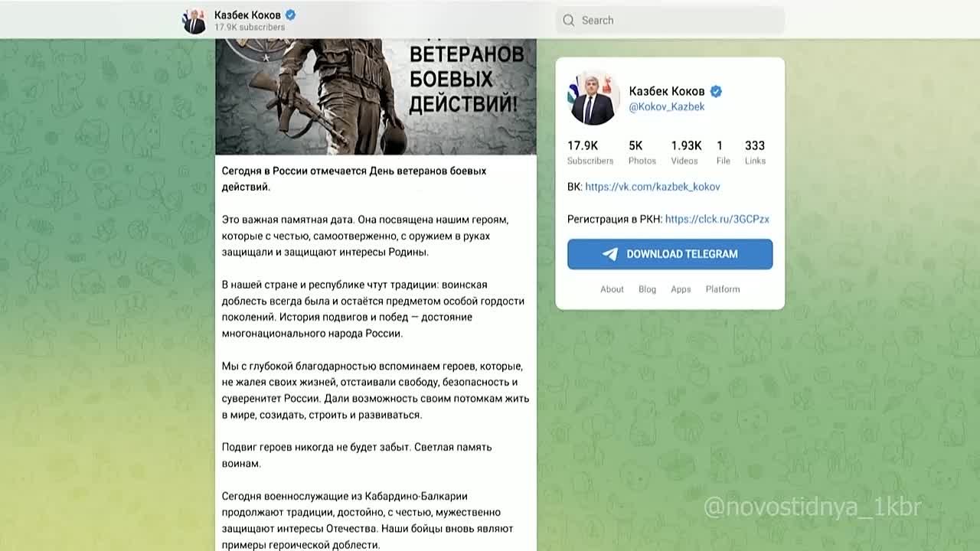Click the DOWNLOAD TELEGRAM button
This screenshot has height=551, width=980.
[670, 254]
